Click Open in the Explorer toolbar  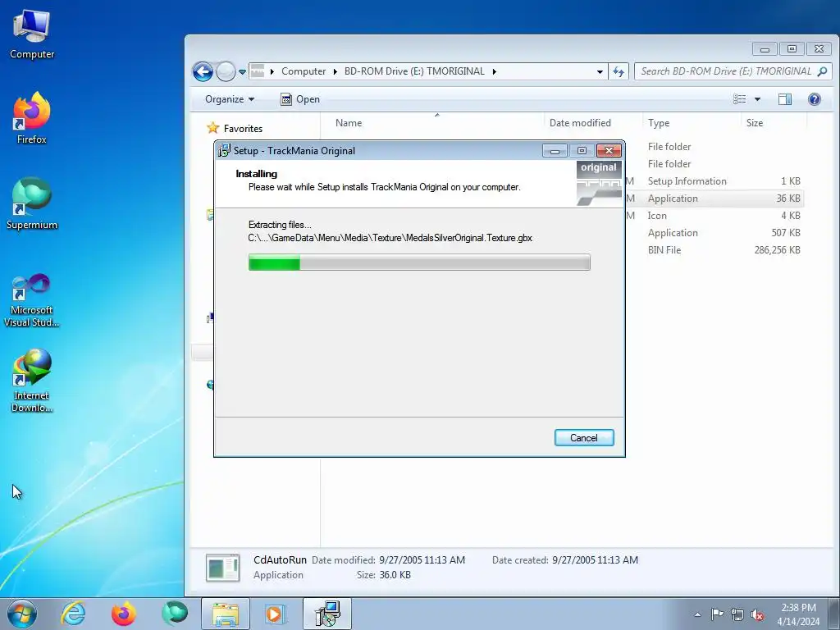[x=300, y=99]
